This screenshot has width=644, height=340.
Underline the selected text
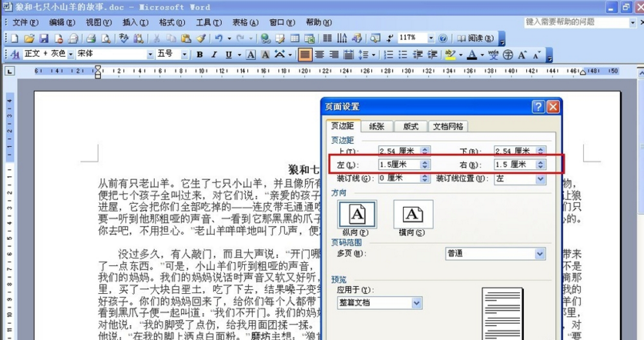pos(229,54)
